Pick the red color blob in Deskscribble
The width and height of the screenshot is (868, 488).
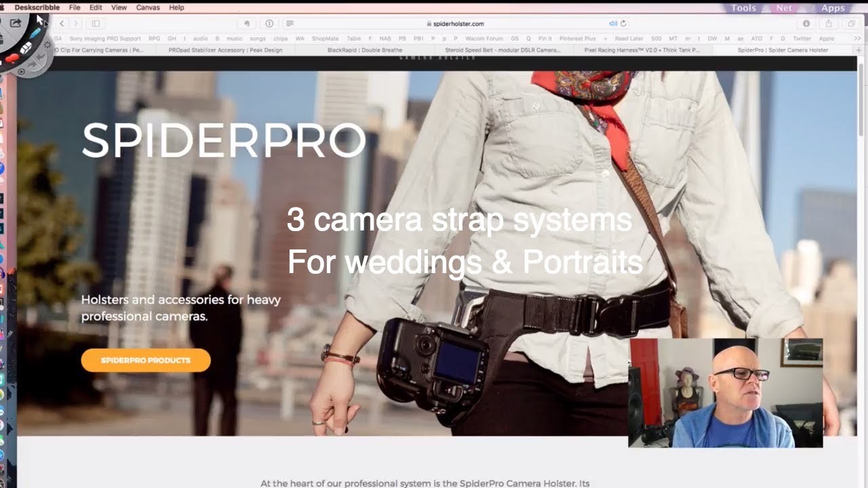pyautogui.click(x=12, y=58)
